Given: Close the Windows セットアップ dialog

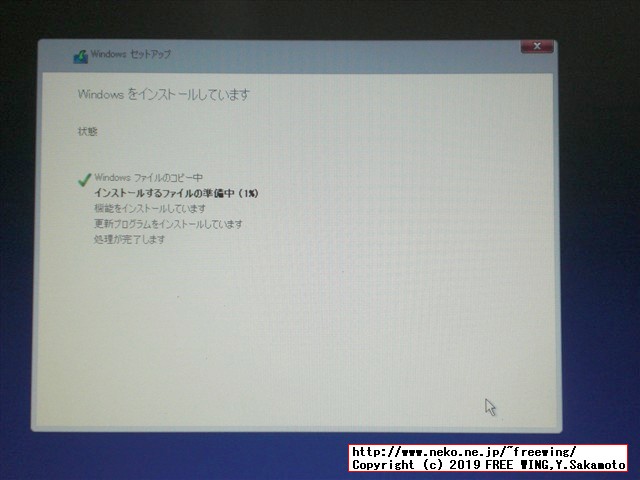Looking at the screenshot, I should 537,47.
